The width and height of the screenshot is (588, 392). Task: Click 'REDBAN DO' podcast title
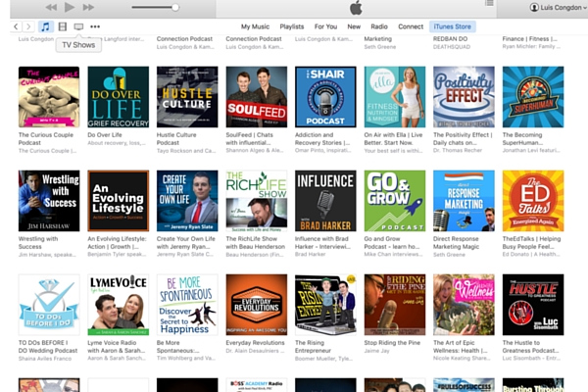(450, 38)
